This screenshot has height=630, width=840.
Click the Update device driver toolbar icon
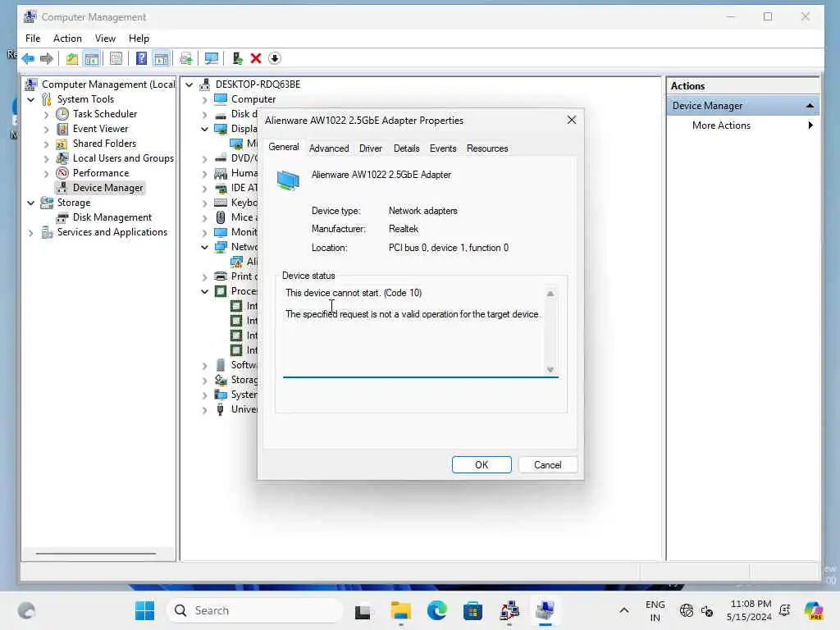(237, 58)
